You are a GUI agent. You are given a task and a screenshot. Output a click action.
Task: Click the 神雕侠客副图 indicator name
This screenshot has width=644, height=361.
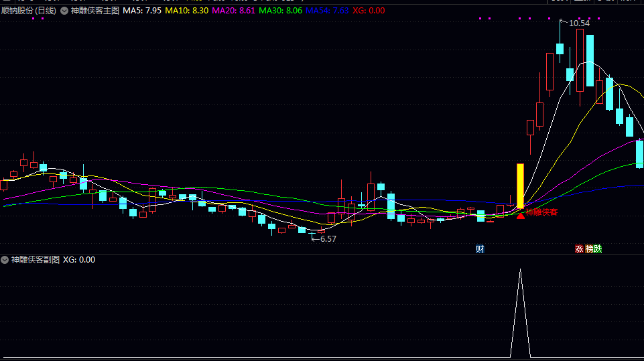36,260
